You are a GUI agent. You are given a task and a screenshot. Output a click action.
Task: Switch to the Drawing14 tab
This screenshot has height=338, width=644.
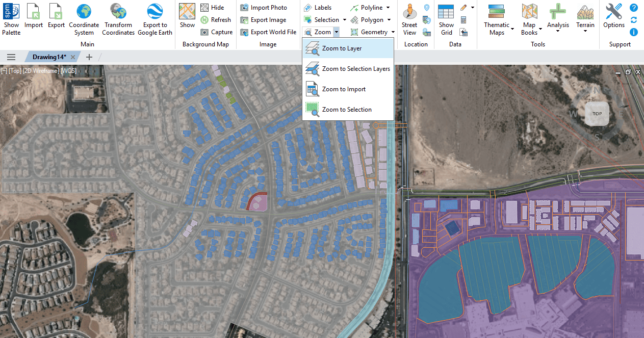point(49,57)
